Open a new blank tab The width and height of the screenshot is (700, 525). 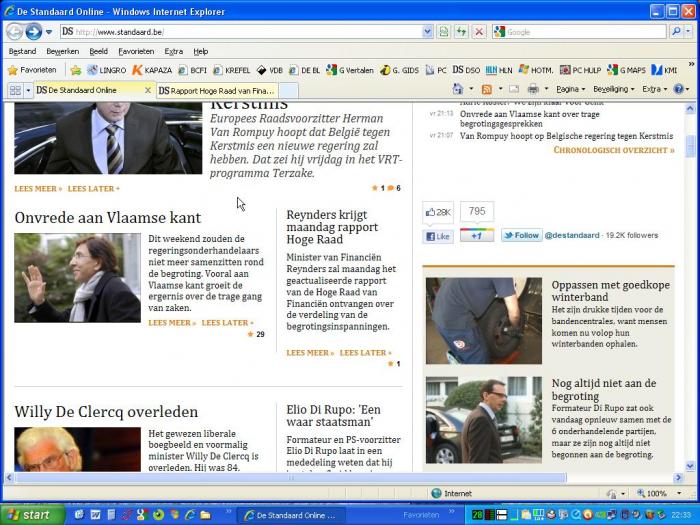click(288, 91)
